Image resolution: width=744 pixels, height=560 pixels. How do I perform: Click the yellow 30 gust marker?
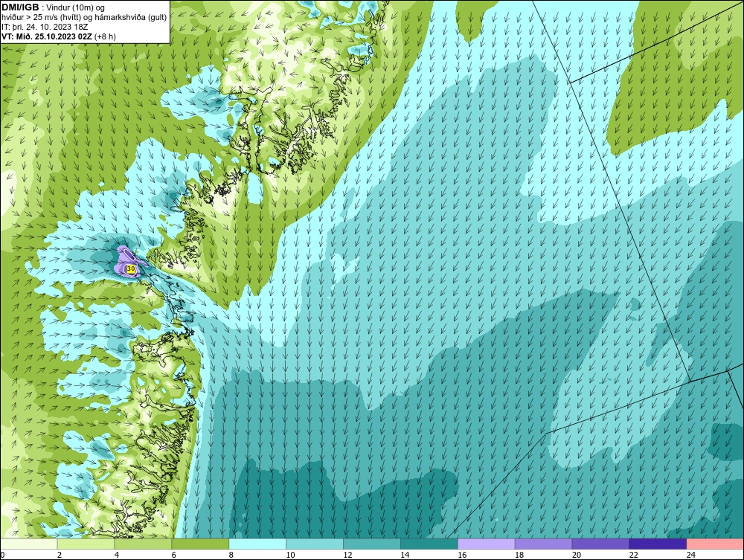131,269
